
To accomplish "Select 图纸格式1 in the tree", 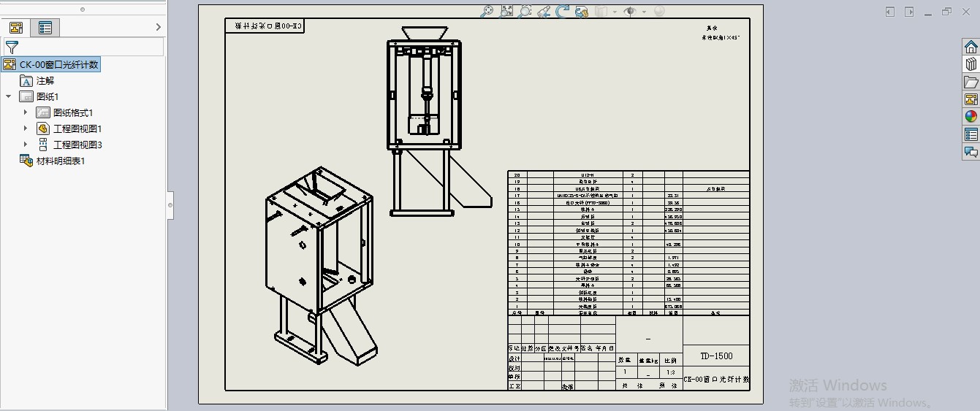I will (73, 112).
